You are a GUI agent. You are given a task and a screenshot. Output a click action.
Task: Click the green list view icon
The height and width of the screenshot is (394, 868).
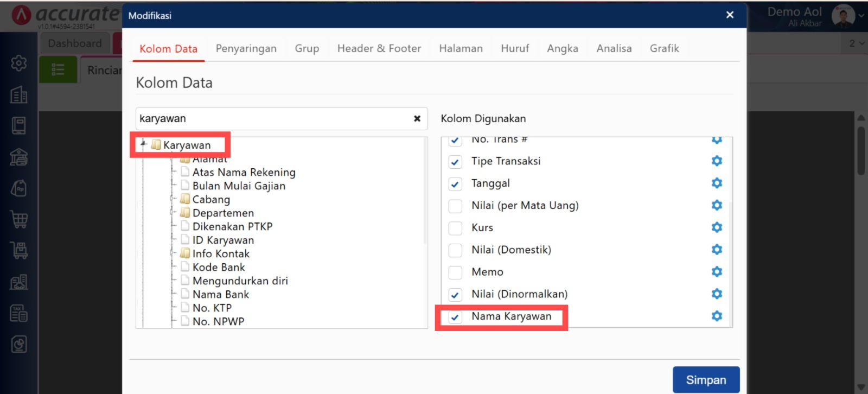pos(58,70)
